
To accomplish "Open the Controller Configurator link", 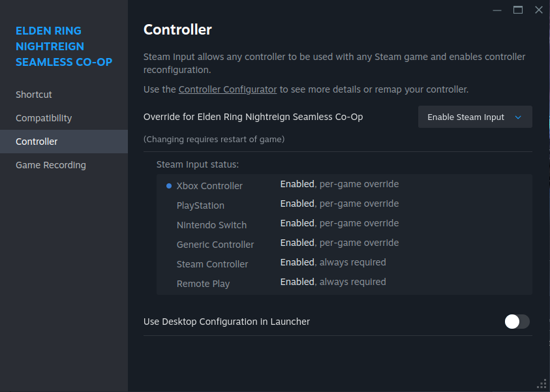I will (228, 89).
